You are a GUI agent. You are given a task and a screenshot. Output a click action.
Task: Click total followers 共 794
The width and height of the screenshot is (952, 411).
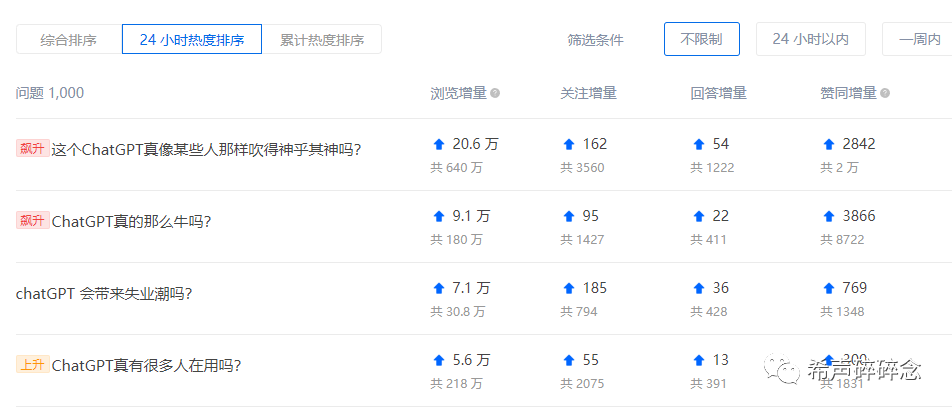coord(579,312)
